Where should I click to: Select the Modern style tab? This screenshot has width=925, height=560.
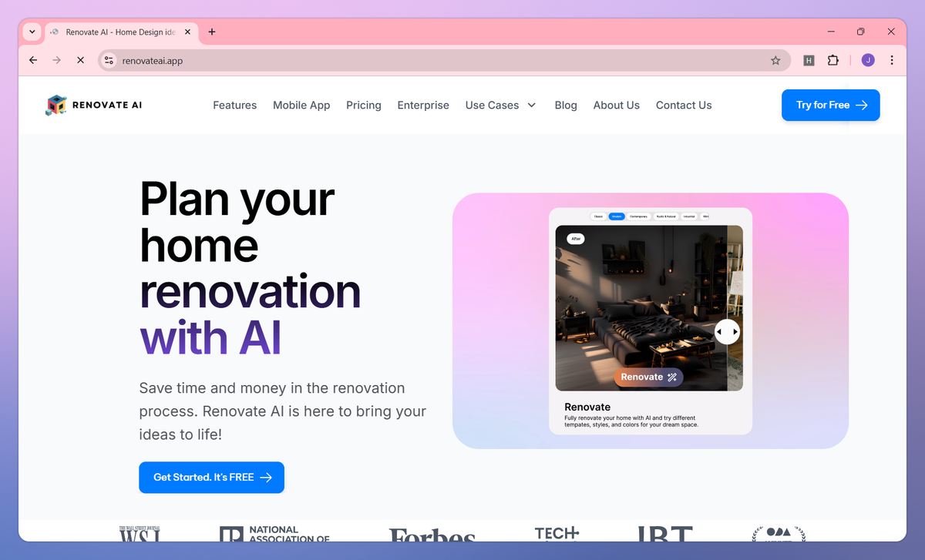point(617,217)
